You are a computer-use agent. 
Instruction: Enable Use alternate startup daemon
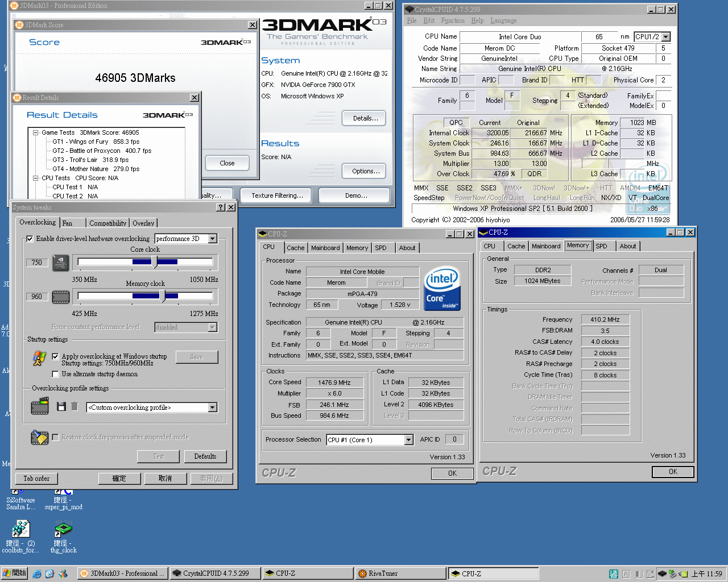tap(55, 374)
